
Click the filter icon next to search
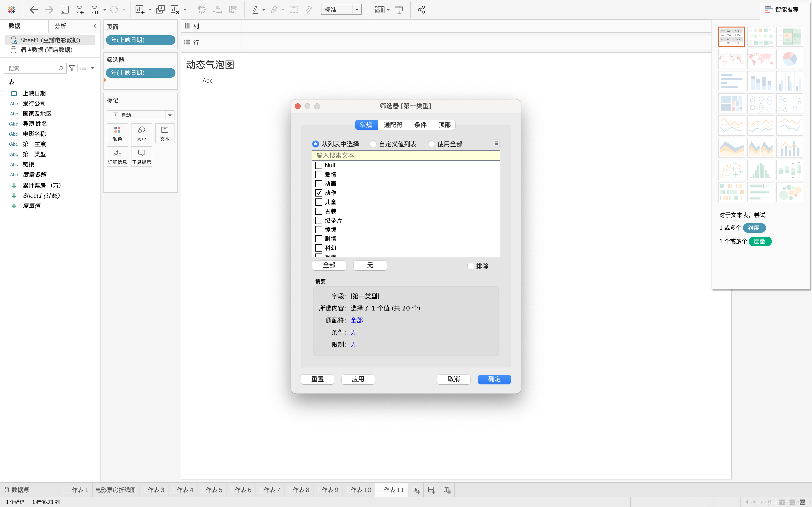pyautogui.click(x=72, y=68)
